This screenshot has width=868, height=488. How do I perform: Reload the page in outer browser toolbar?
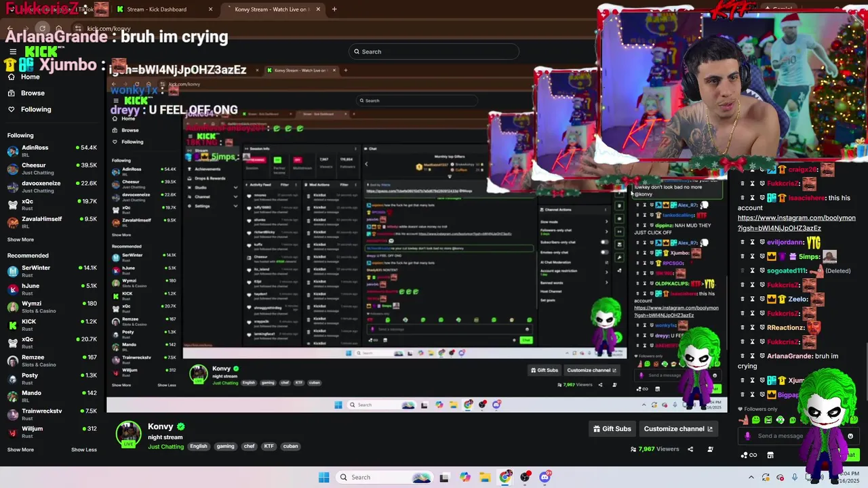[x=42, y=28]
